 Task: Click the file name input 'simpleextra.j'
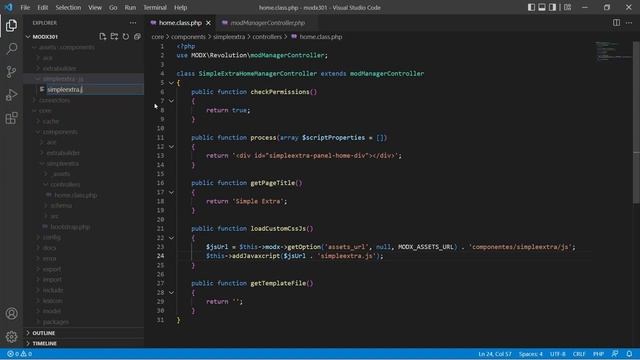click(95, 89)
